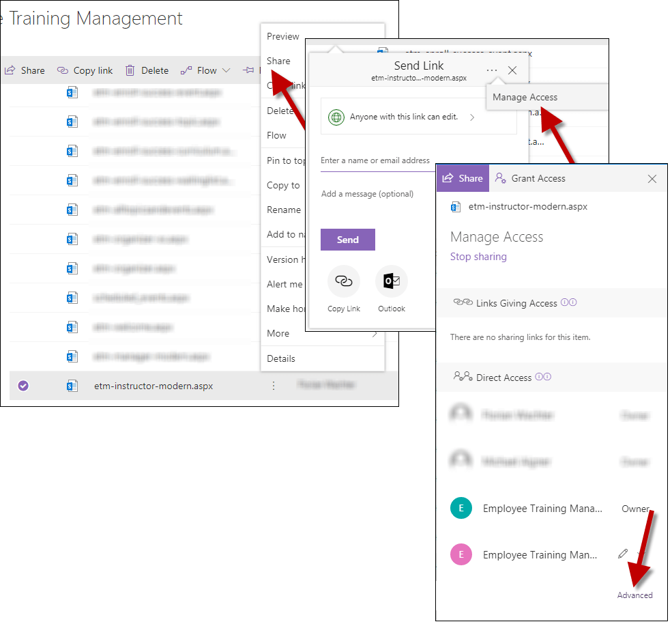Click the name or email address field

tap(377, 161)
